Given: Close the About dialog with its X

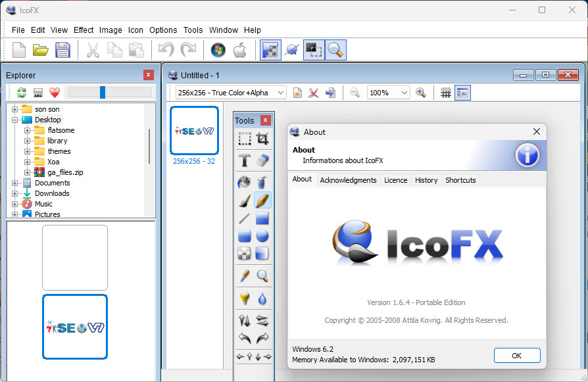Looking at the screenshot, I should click(537, 131).
